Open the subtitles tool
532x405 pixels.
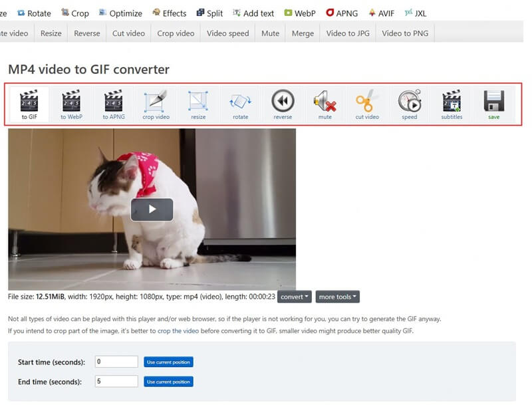451,104
